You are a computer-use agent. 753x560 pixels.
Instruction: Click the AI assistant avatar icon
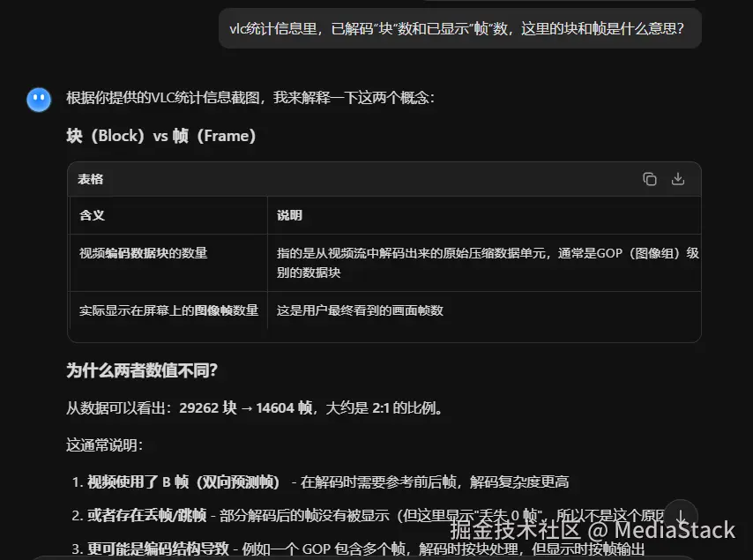point(38,99)
